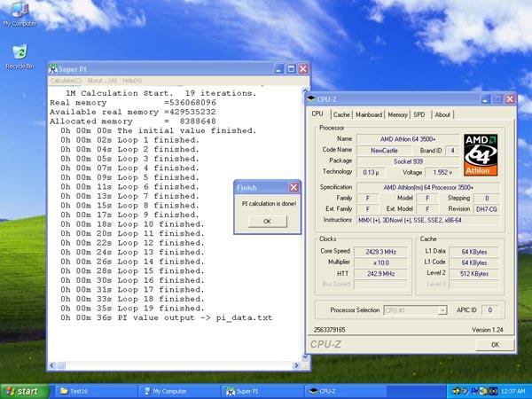532x399 pixels.
Task: Click the Multiplier value x 10.0
Action: [380, 262]
